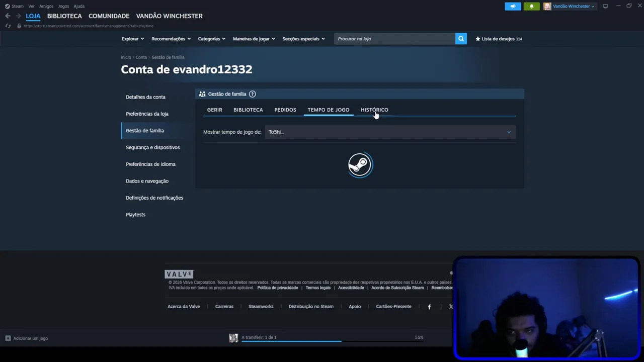Open the Amigos menu
The width and height of the screenshot is (644, 362).
pyautogui.click(x=46, y=6)
